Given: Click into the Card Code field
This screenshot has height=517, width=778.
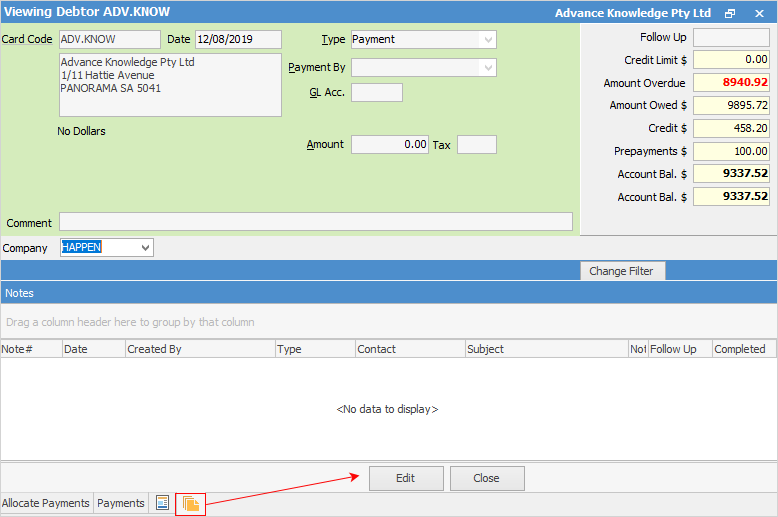Looking at the screenshot, I should click(x=110, y=39).
